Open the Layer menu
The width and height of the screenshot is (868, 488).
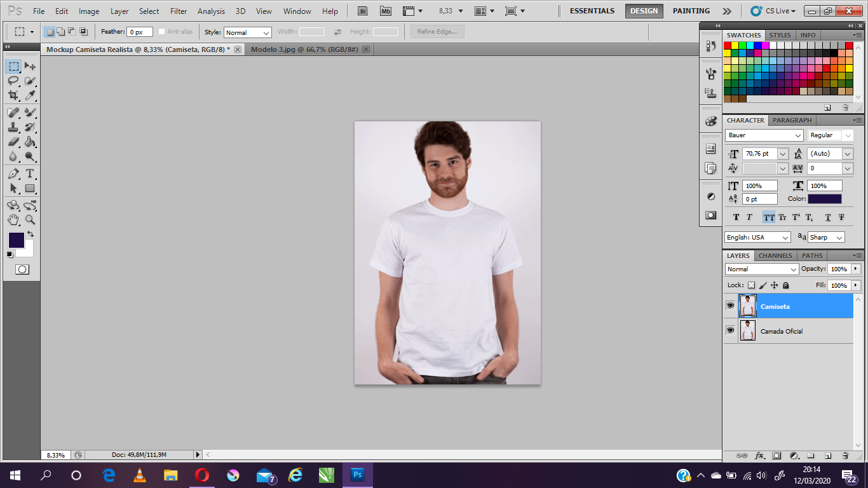coord(119,11)
